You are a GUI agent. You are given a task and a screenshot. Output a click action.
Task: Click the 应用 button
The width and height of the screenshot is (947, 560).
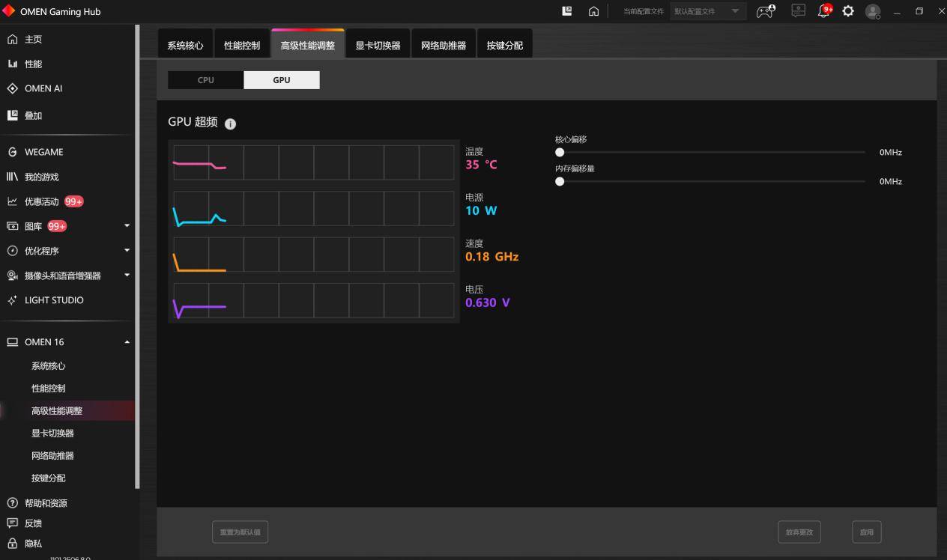tap(867, 532)
